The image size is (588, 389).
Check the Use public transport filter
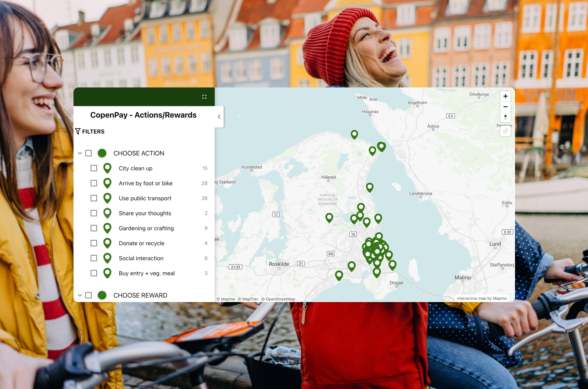tap(94, 198)
